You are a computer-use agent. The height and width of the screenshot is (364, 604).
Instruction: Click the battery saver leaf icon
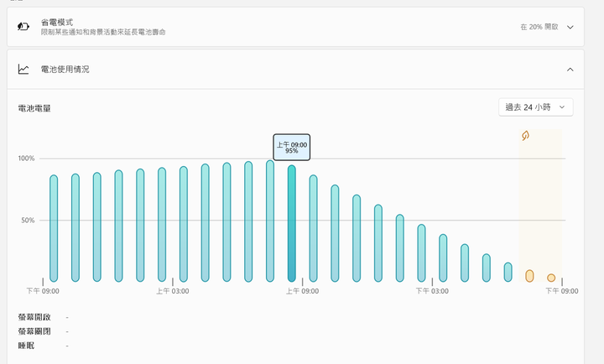tap(23, 27)
